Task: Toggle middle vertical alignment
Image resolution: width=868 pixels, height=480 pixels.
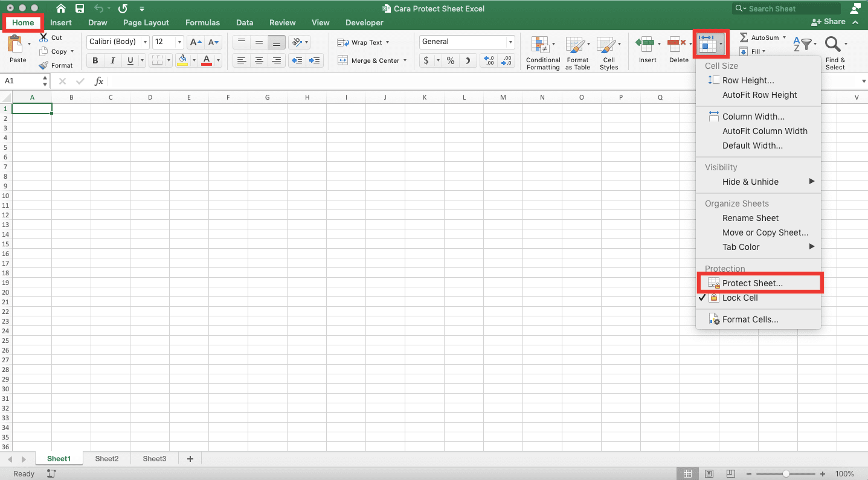Action: pyautogui.click(x=259, y=42)
